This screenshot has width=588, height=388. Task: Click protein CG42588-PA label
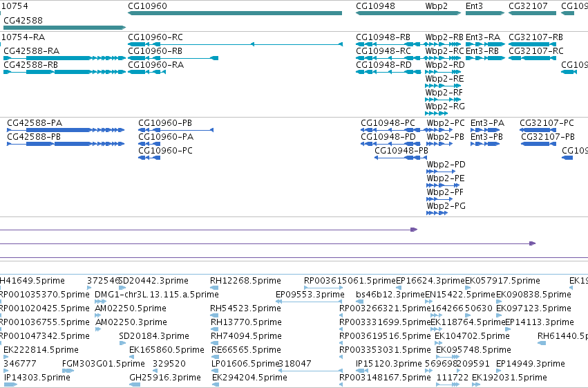(x=35, y=123)
